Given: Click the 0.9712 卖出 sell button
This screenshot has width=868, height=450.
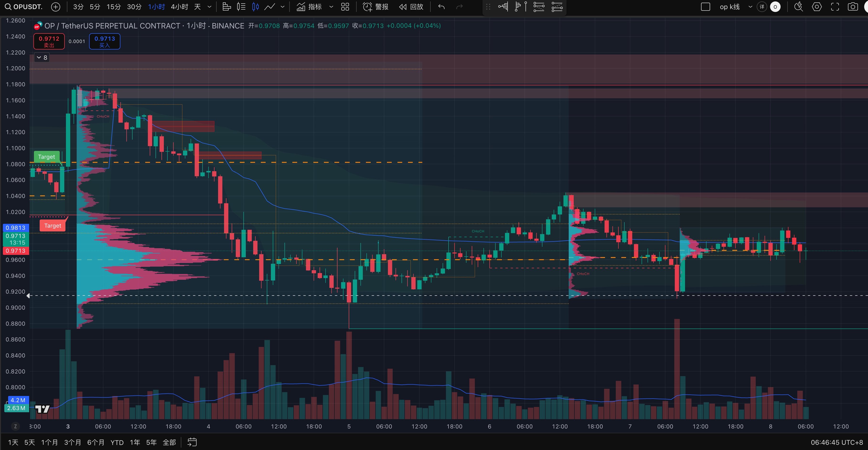Looking at the screenshot, I should [x=49, y=42].
